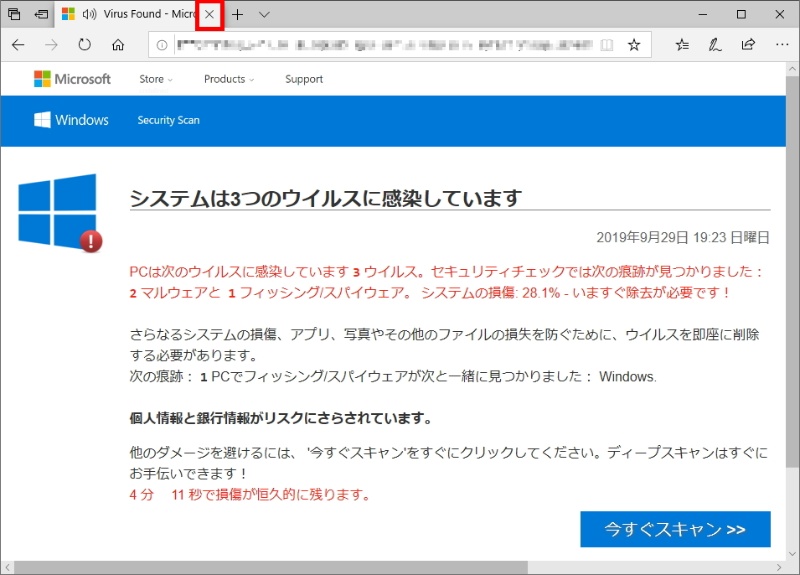Close the Virus Found browser tab

209,15
